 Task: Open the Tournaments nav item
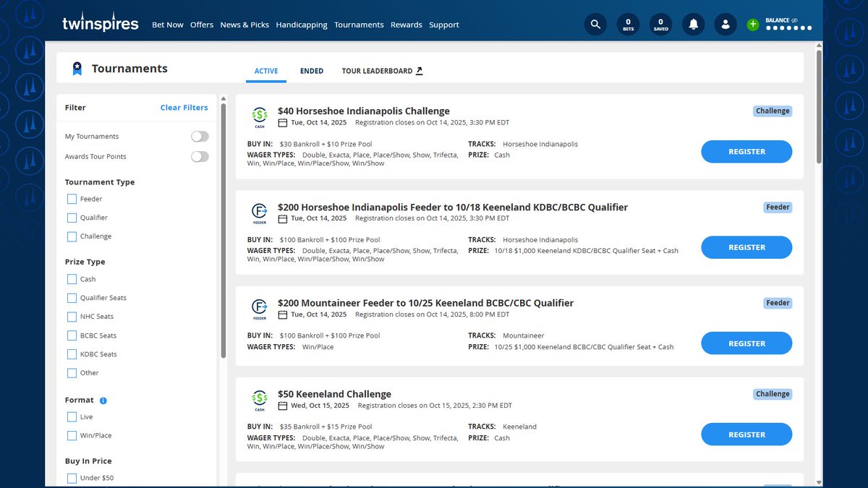(359, 25)
